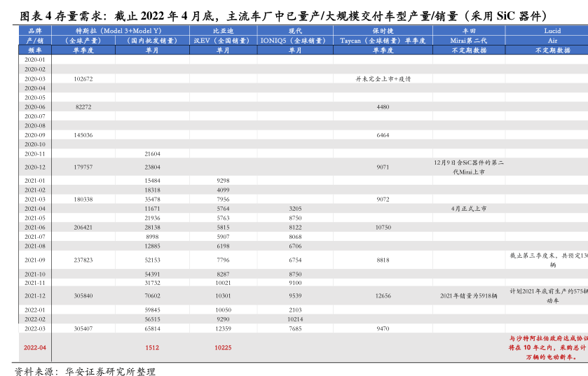Select the 保时捷 column header
Screen dimensions: 588x376
coord(383,32)
